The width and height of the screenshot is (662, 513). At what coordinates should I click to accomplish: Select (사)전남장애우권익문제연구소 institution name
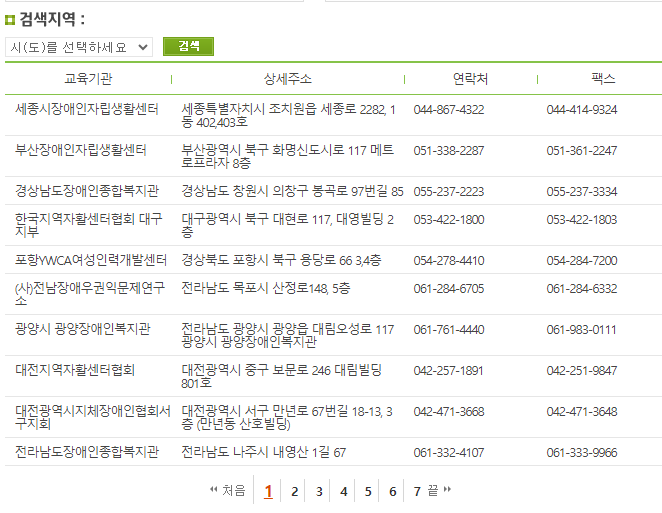pos(90,294)
